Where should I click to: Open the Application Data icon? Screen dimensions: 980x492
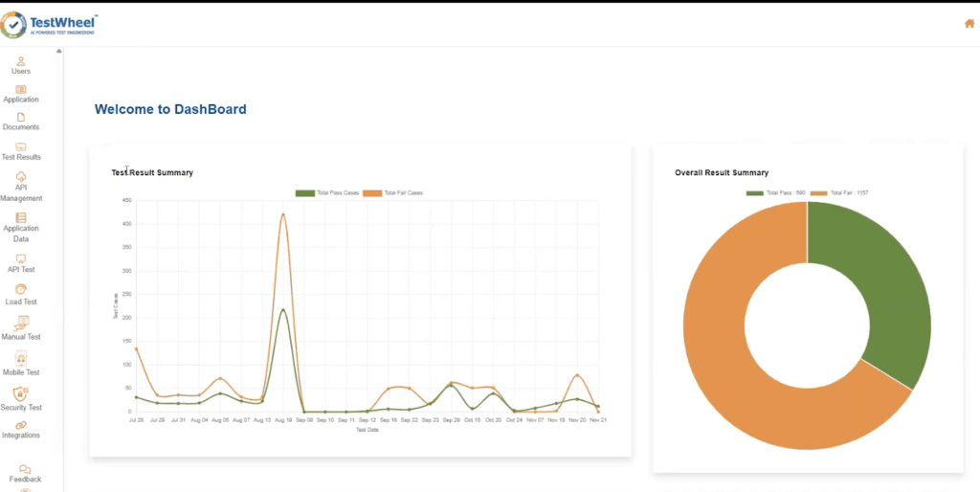click(x=21, y=217)
